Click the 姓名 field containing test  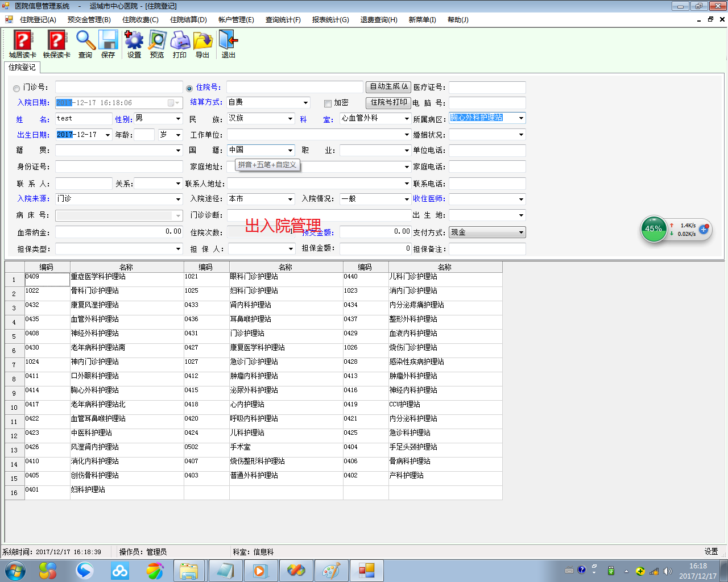(84, 119)
